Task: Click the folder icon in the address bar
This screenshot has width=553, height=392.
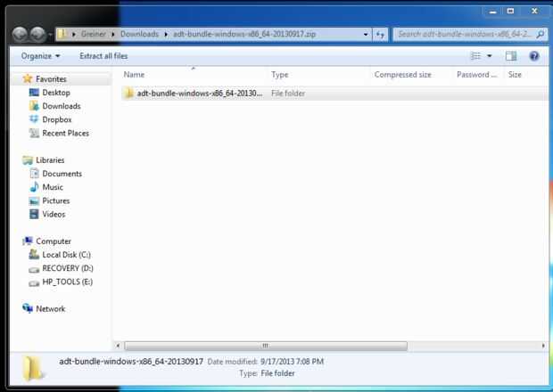Action: click(62, 34)
